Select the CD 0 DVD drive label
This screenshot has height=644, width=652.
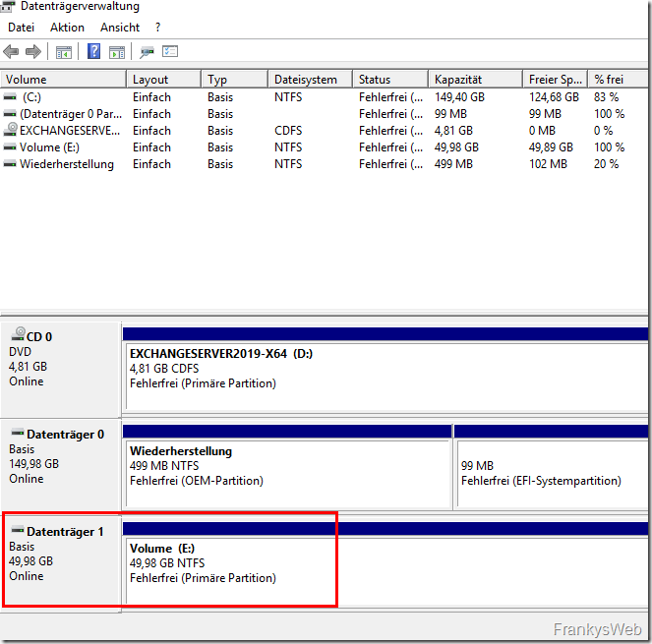(61, 359)
